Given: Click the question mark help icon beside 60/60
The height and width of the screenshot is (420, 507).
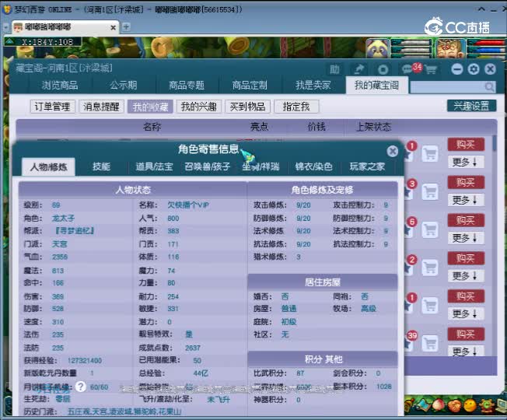Looking at the screenshot, I should pyautogui.click(x=81, y=387).
